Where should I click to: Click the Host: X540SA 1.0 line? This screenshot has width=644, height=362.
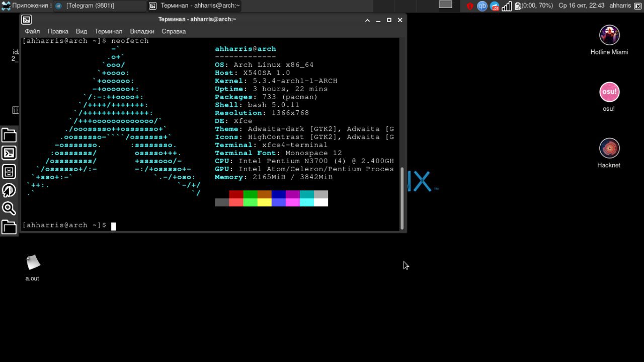coord(253,73)
